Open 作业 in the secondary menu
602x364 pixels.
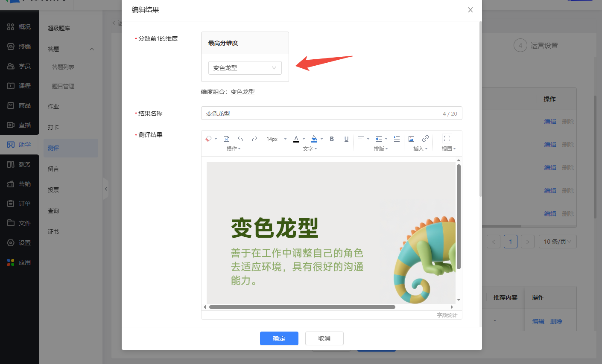pyautogui.click(x=53, y=106)
